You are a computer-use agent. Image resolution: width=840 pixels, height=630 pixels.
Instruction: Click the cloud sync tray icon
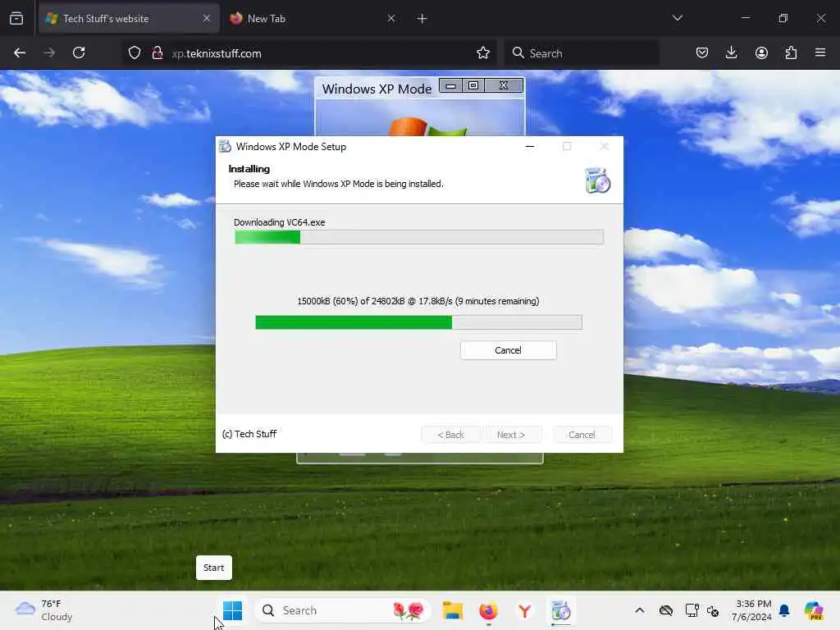pyautogui.click(x=666, y=610)
